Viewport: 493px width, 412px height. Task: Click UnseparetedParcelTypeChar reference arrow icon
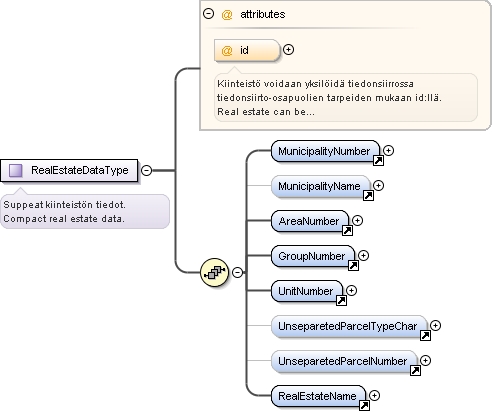click(425, 335)
